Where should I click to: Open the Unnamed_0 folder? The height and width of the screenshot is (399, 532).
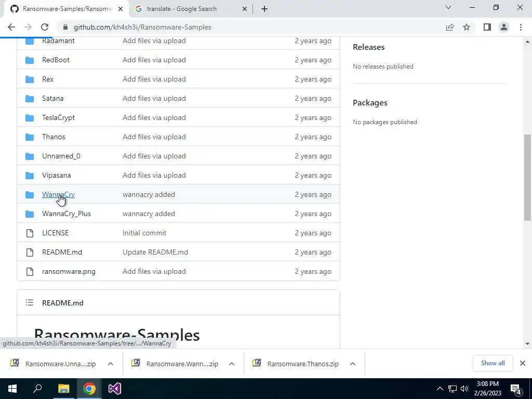(x=61, y=156)
